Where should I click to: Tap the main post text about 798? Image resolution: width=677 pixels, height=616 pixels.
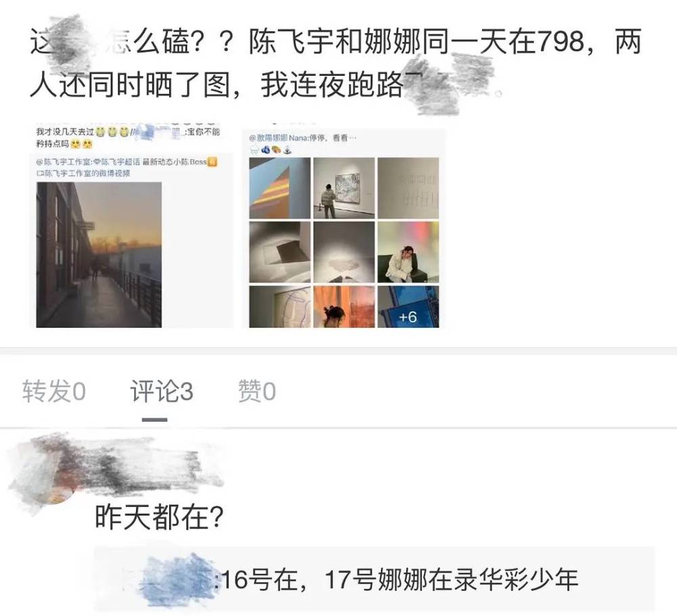335,64
